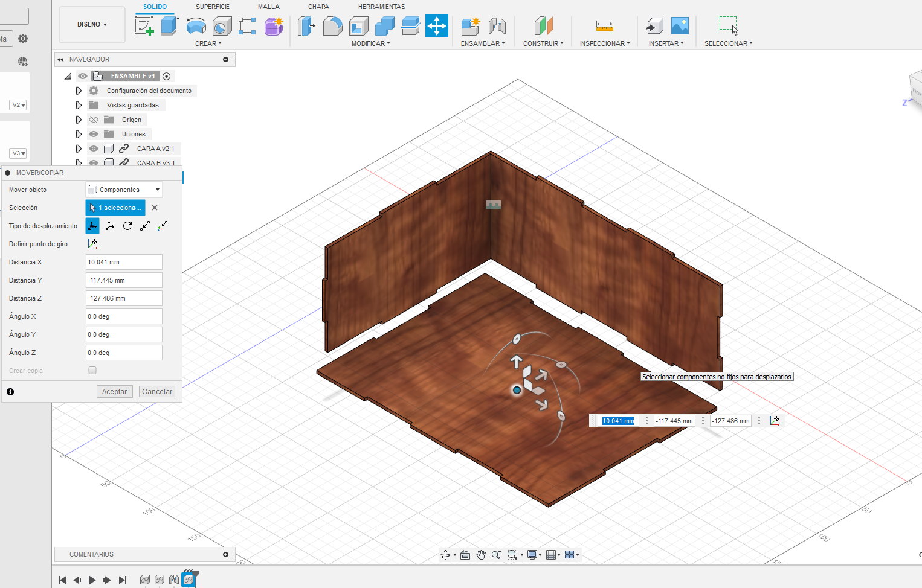Activate the ENSAMBLE v1 component radio button

pyautogui.click(x=167, y=76)
